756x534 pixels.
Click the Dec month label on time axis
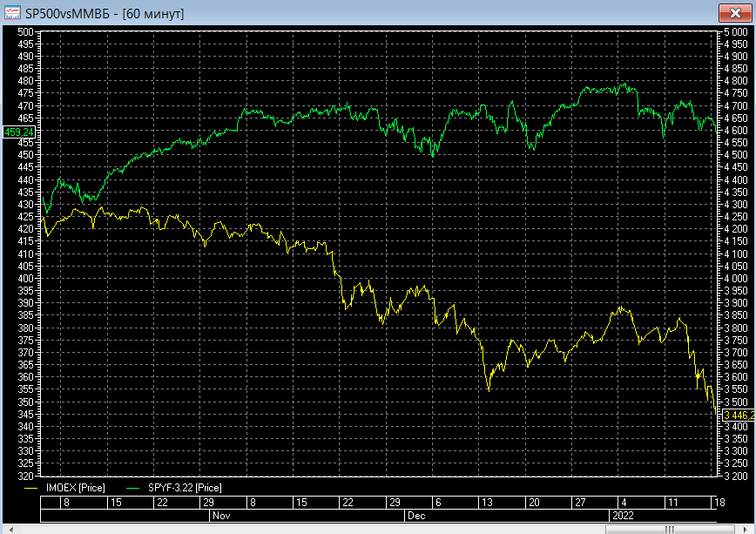tap(416, 516)
